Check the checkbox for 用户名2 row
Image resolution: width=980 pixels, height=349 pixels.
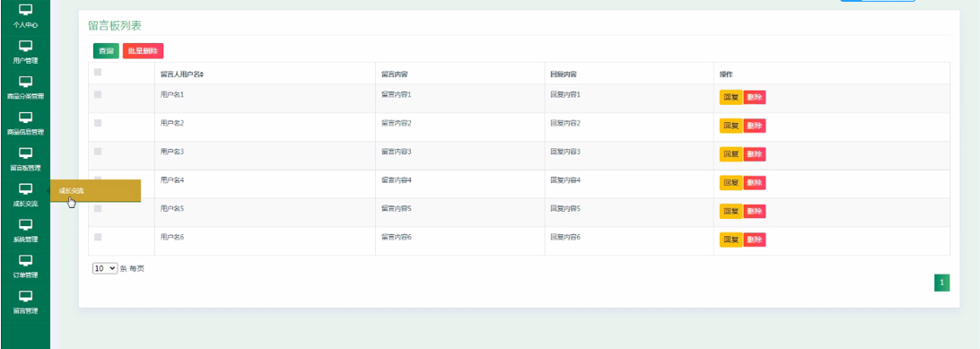[98, 123]
